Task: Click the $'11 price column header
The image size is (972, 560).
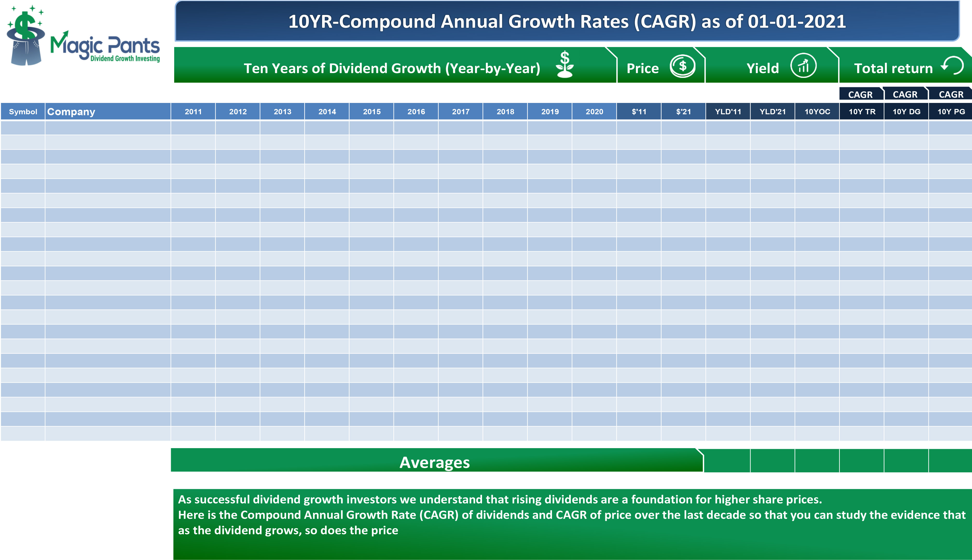Action: (639, 112)
